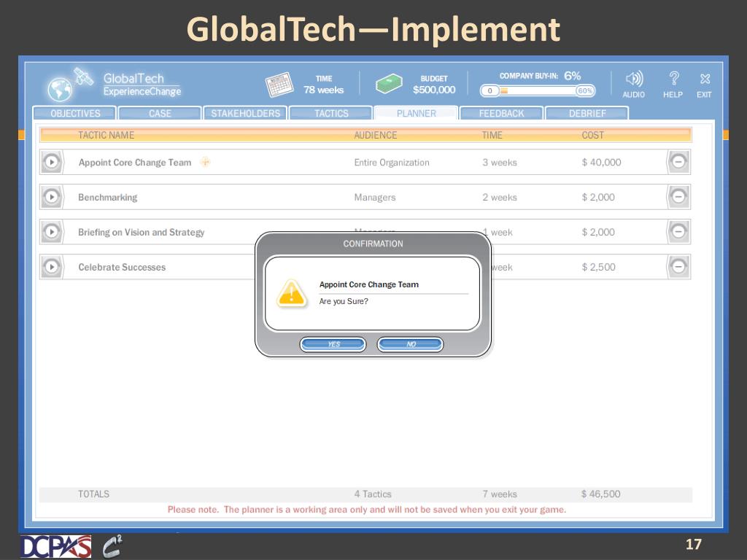
Task: Open the Stakeholders tab
Action: point(245,113)
